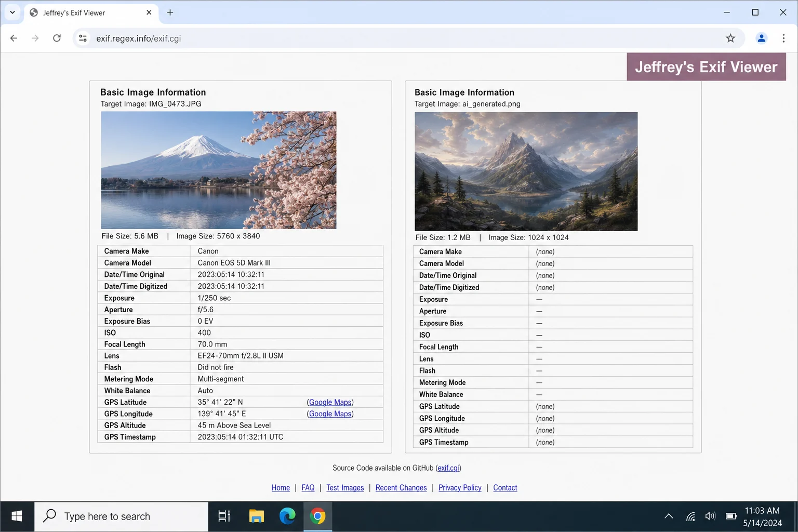Open Chrome's three-dot menu
798x532 pixels.
pos(783,38)
